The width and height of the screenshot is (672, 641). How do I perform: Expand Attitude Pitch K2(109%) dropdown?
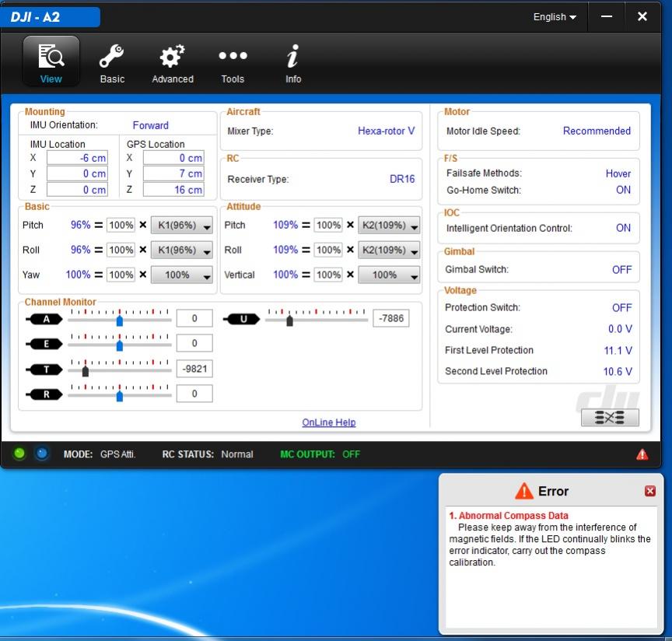(x=389, y=225)
